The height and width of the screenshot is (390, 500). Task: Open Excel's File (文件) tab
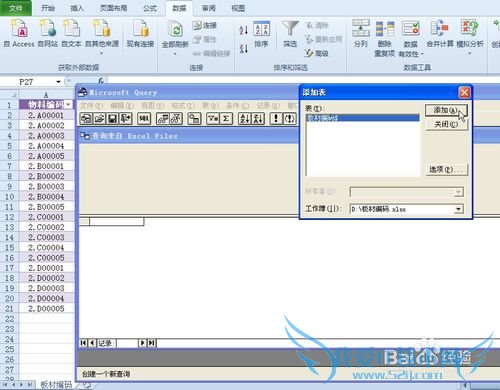(x=16, y=8)
